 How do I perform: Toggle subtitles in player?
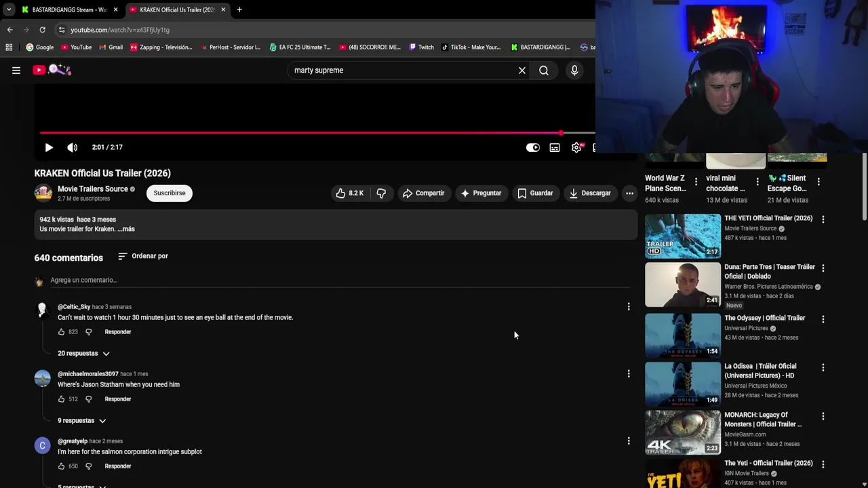[x=555, y=147]
